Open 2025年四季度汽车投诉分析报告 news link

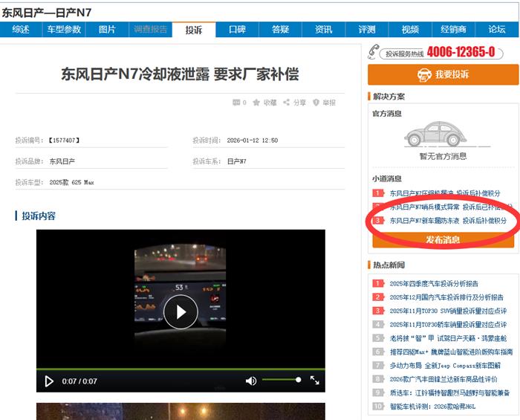click(434, 283)
